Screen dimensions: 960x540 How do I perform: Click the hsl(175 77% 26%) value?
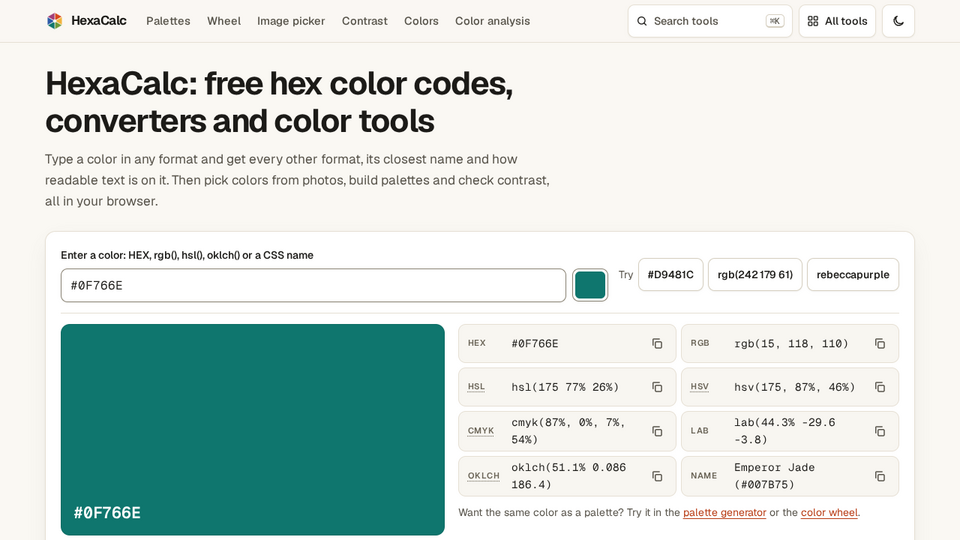click(x=565, y=387)
